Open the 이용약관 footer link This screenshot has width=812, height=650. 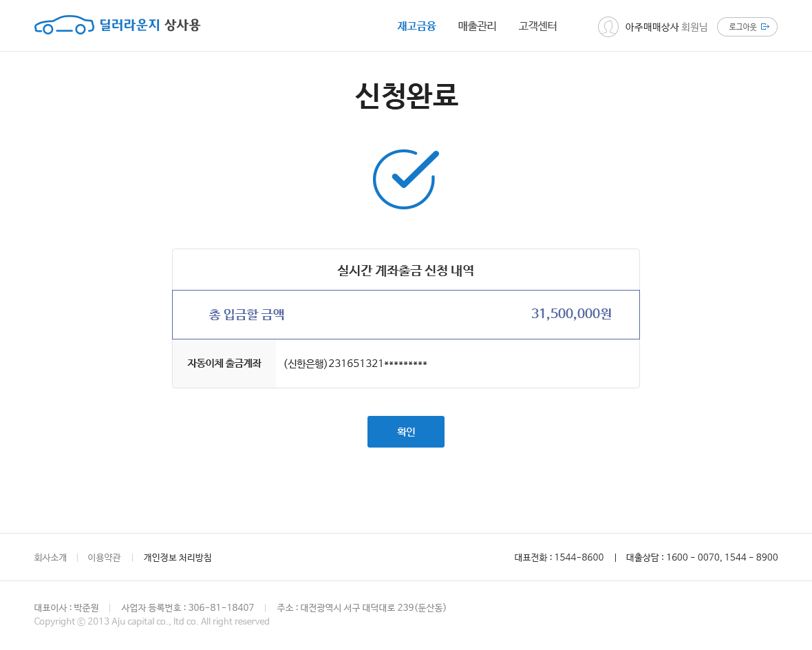point(103,558)
